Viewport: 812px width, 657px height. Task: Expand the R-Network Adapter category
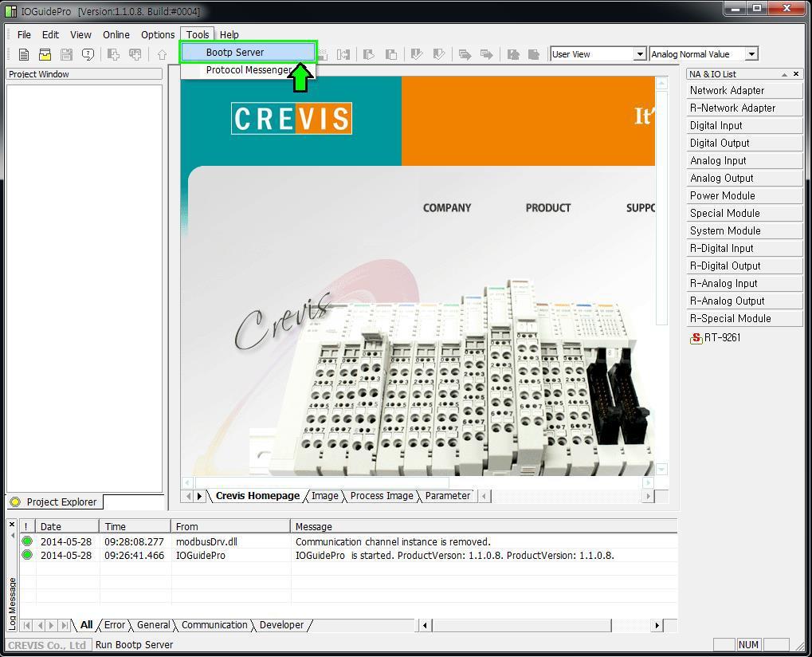click(x=744, y=108)
